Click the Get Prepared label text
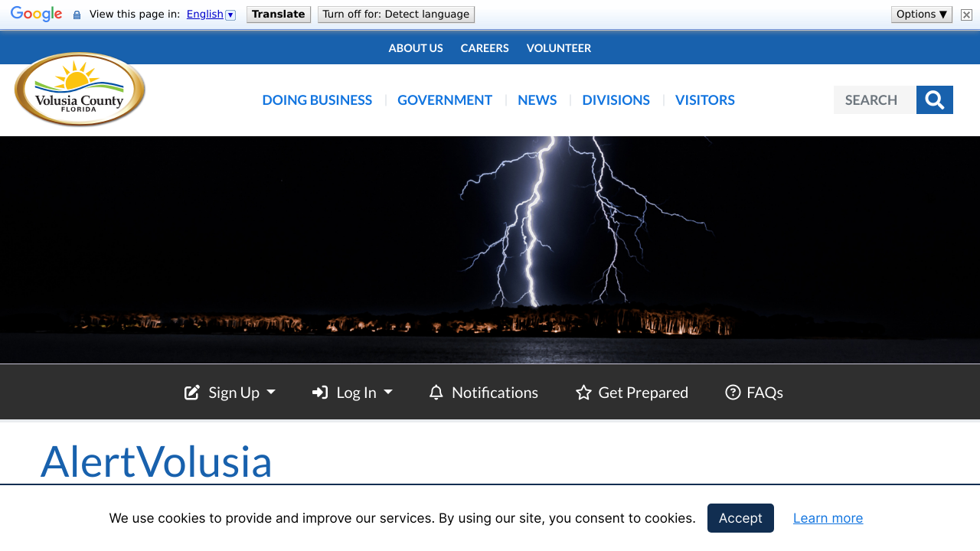 pyautogui.click(x=643, y=393)
